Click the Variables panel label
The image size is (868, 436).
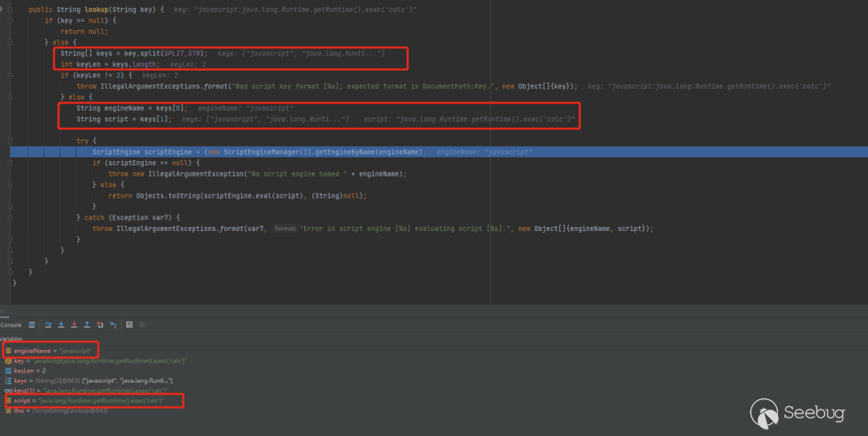point(11,339)
